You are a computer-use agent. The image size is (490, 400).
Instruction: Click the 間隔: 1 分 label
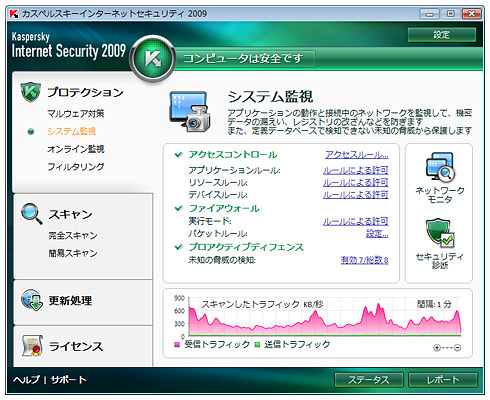(x=434, y=304)
